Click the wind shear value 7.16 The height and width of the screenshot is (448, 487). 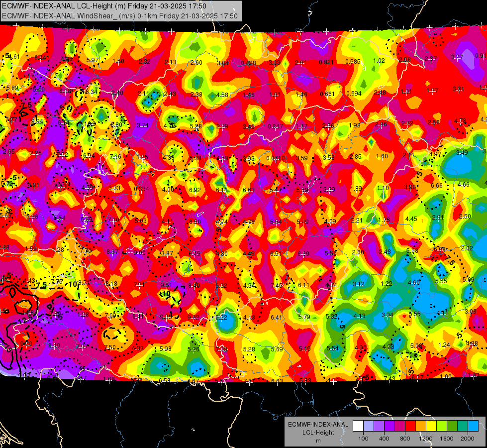click(x=115, y=157)
